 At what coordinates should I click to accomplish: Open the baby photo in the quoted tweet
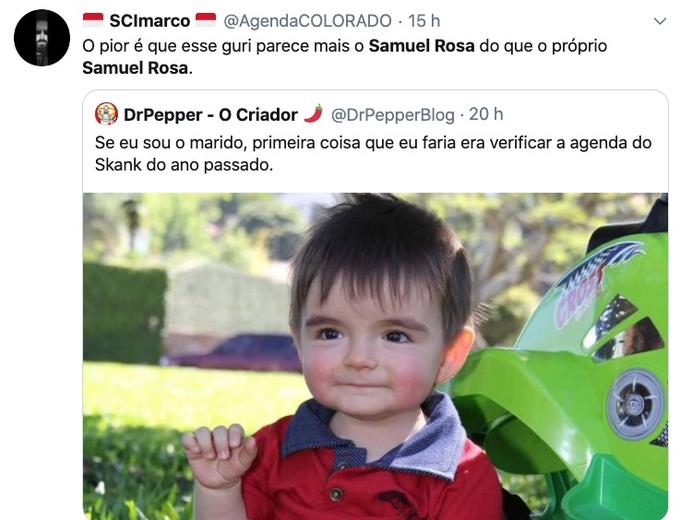376,356
